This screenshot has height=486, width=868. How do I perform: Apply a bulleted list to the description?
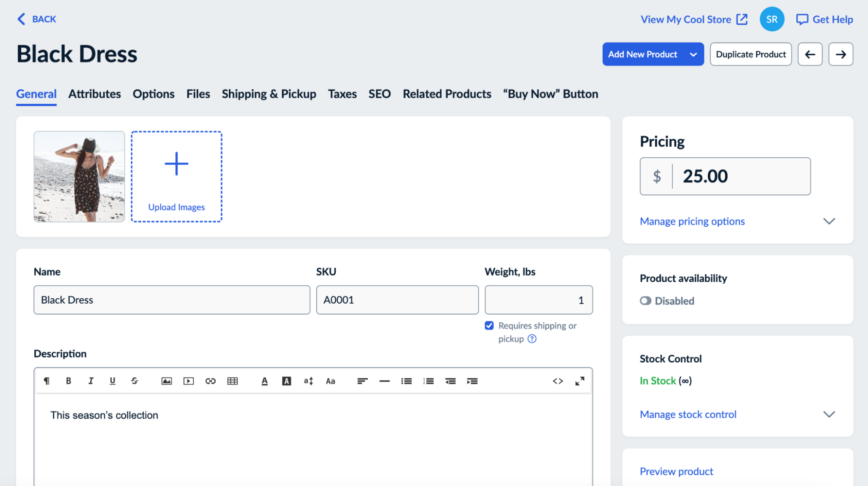406,381
